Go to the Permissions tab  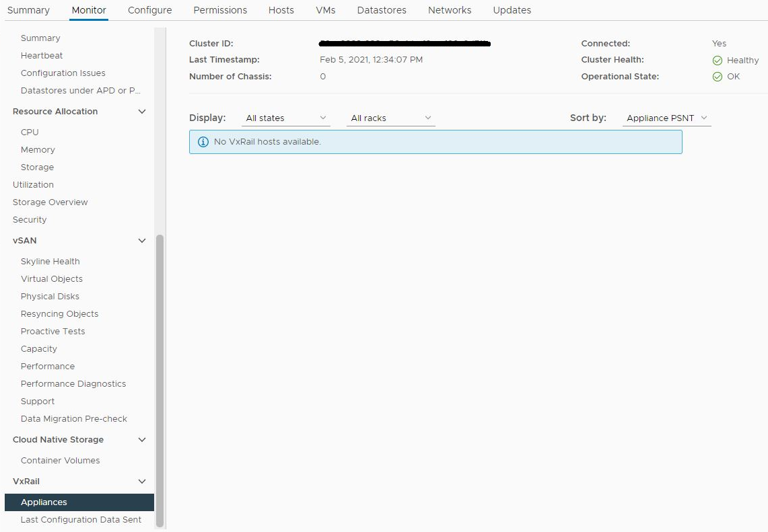220,10
